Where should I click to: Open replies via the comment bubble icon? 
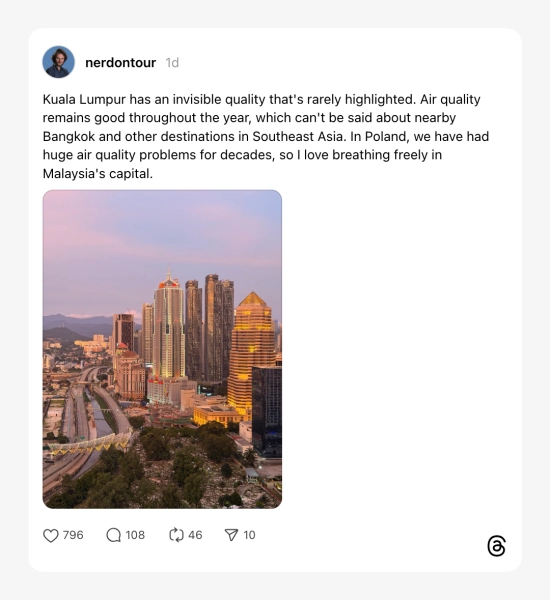(113, 535)
